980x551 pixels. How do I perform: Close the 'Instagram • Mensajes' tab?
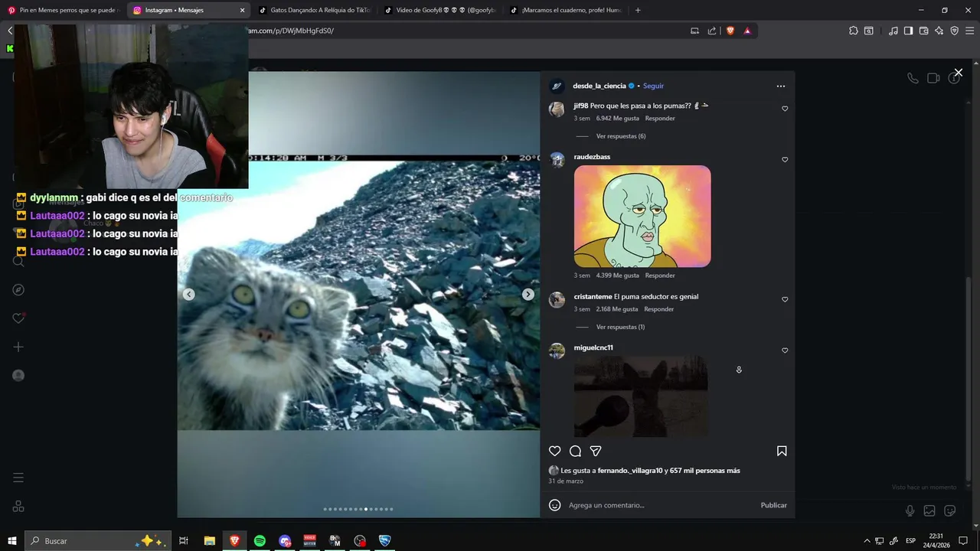click(x=242, y=10)
